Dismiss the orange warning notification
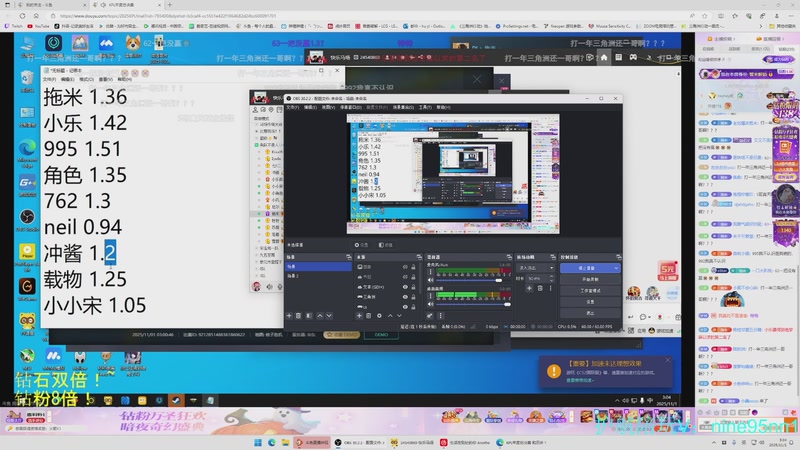 click(667, 360)
